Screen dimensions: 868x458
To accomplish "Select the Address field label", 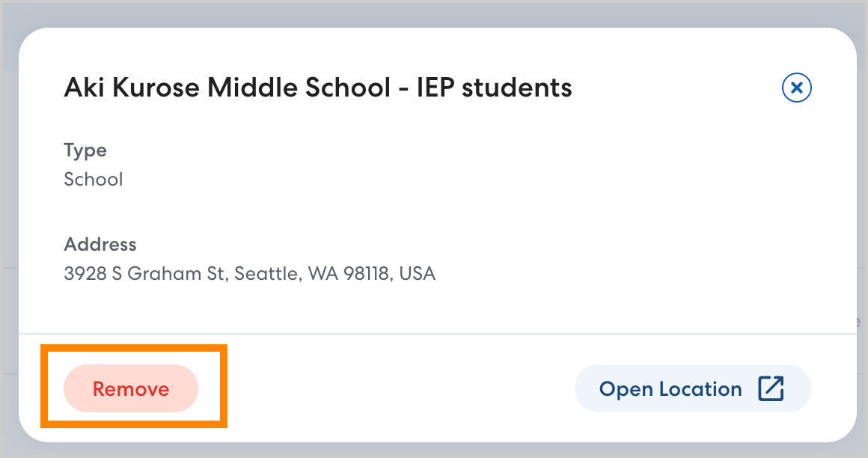I will 100,245.
